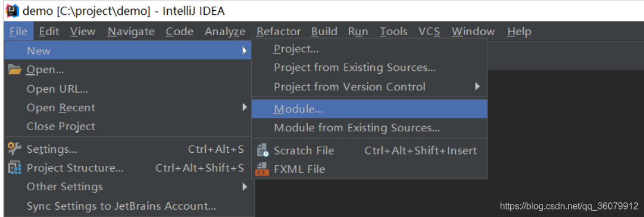Expand Project from Version Control submenu arrow
Screen dimensions: 644x217
[x=477, y=86]
